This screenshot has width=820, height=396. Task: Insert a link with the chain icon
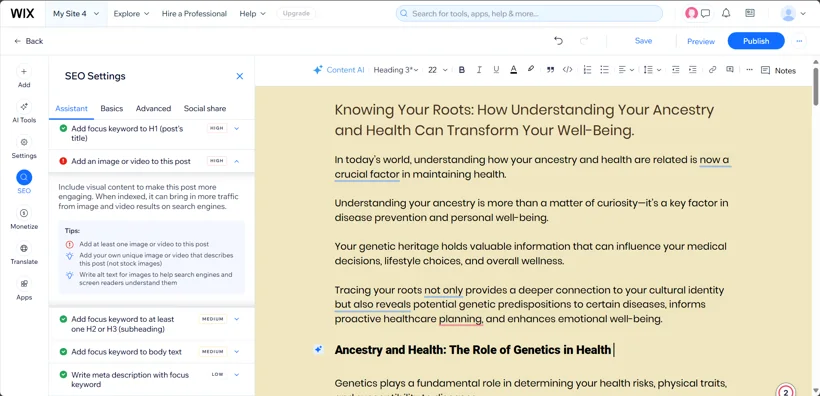coord(712,70)
